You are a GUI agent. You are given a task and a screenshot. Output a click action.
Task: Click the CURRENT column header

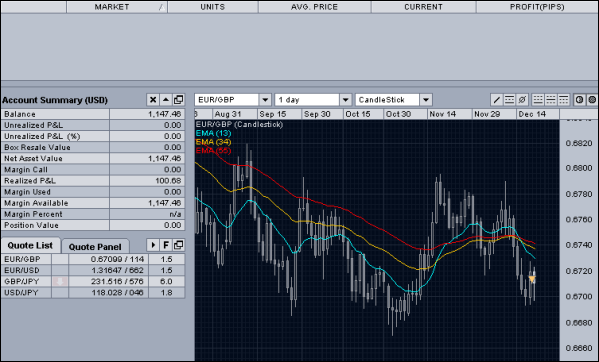click(423, 7)
